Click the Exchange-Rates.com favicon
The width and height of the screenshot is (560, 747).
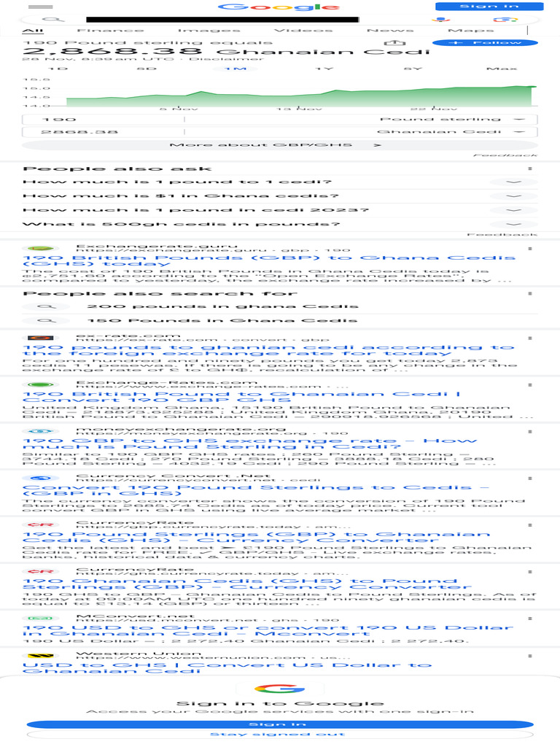[x=41, y=384]
